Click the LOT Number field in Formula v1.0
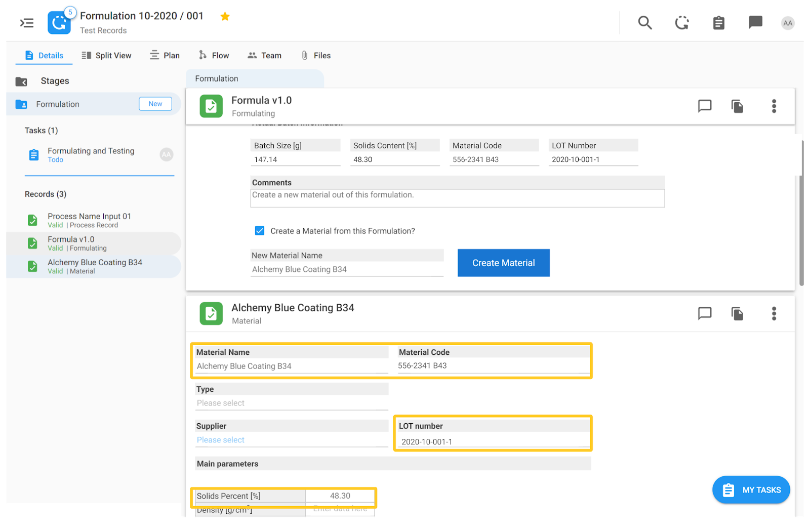The width and height of the screenshot is (810, 532). pyautogui.click(x=593, y=159)
